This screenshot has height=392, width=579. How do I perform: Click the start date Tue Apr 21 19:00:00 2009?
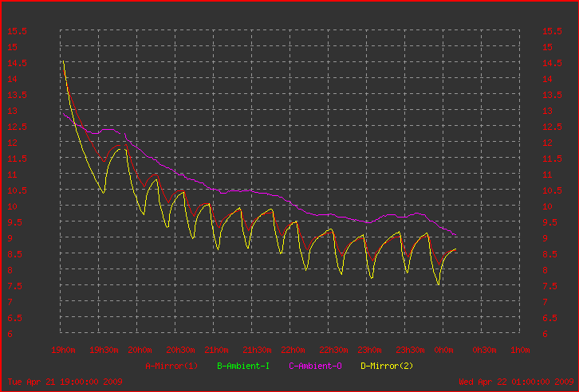tap(65, 382)
